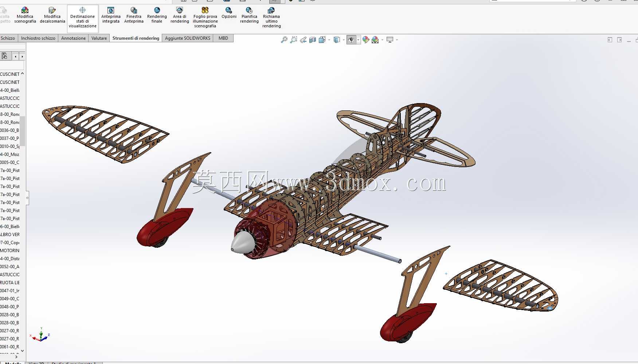Open Modifica decalcomania tool
Viewport: 638px width, 364px height.
tap(52, 15)
